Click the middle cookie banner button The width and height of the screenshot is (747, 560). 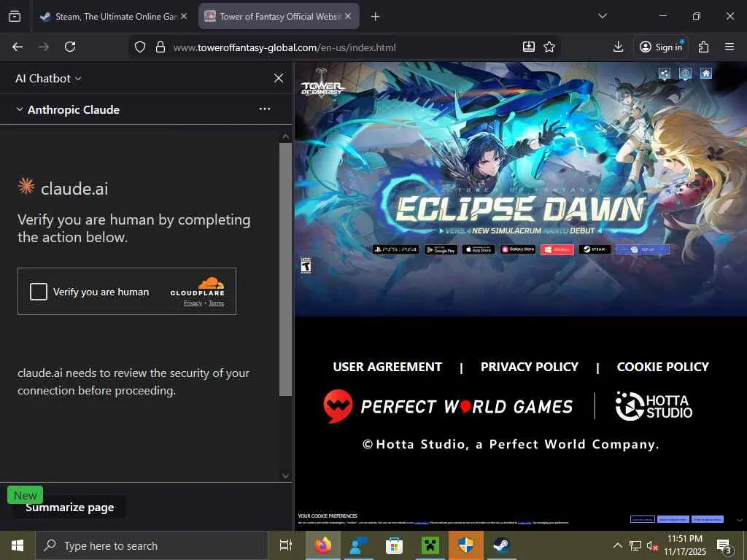pos(673,519)
